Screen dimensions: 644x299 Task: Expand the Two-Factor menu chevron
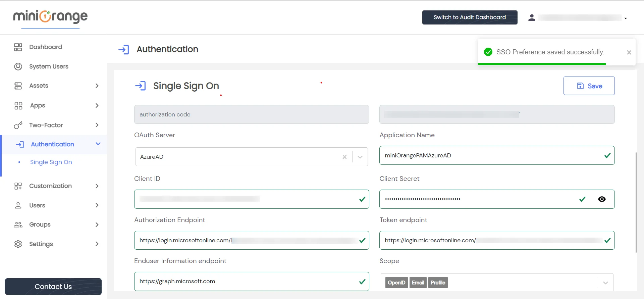[97, 125]
